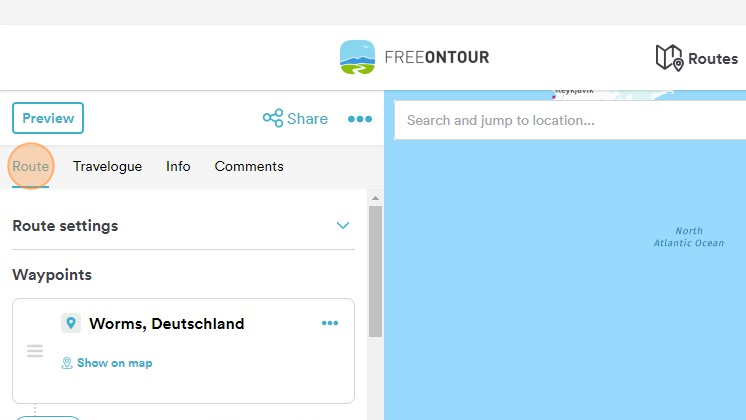Focus the Search and jump to location field
This screenshot has width=746, height=420.
[570, 120]
